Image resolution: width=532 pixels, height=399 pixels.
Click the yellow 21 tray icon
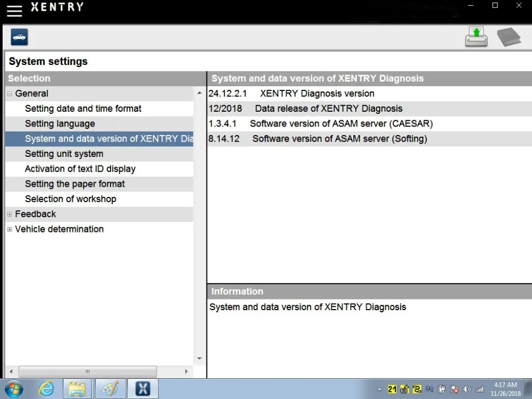click(x=392, y=389)
